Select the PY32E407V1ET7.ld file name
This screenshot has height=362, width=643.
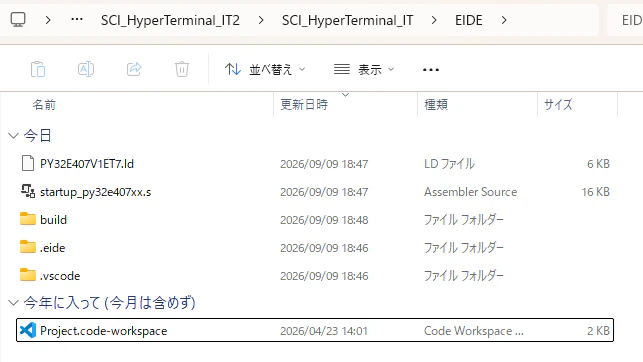(87, 164)
